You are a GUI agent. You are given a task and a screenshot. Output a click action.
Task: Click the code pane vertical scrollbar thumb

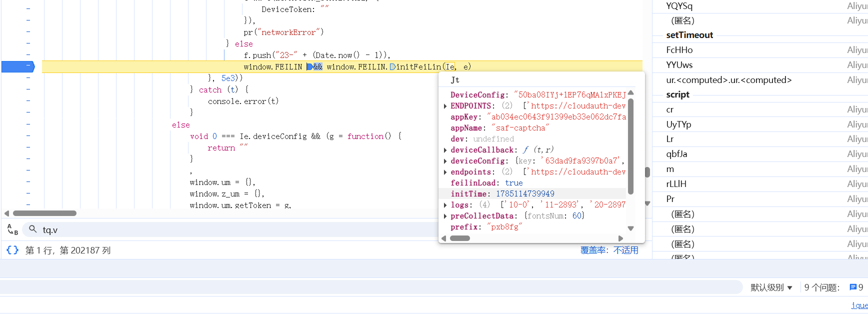[x=647, y=172]
